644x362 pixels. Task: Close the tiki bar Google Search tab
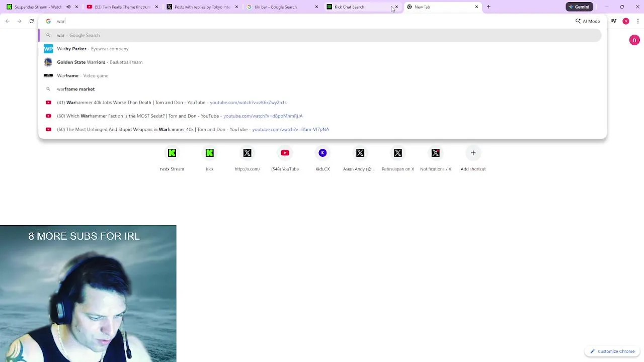316,7
